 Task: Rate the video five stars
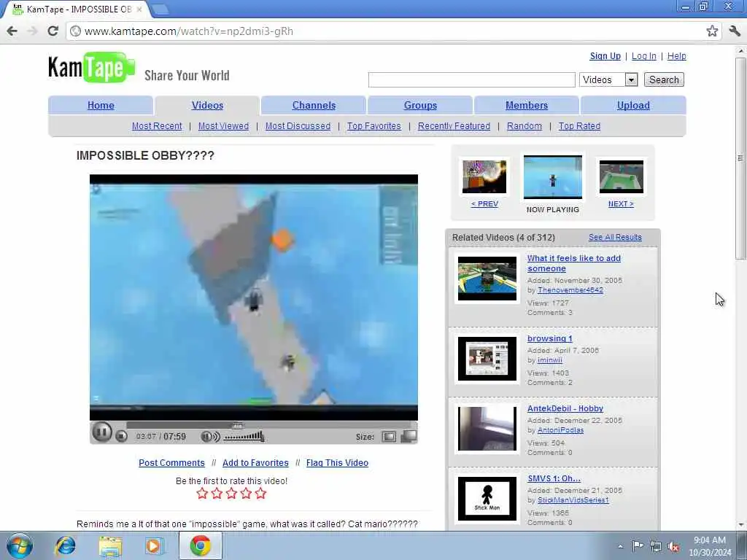260,494
